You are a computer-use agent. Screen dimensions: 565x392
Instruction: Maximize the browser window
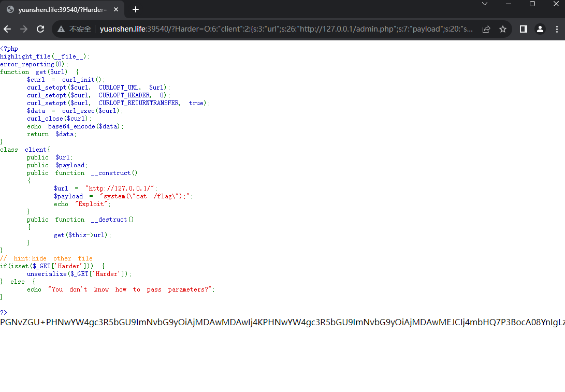tap(532, 4)
